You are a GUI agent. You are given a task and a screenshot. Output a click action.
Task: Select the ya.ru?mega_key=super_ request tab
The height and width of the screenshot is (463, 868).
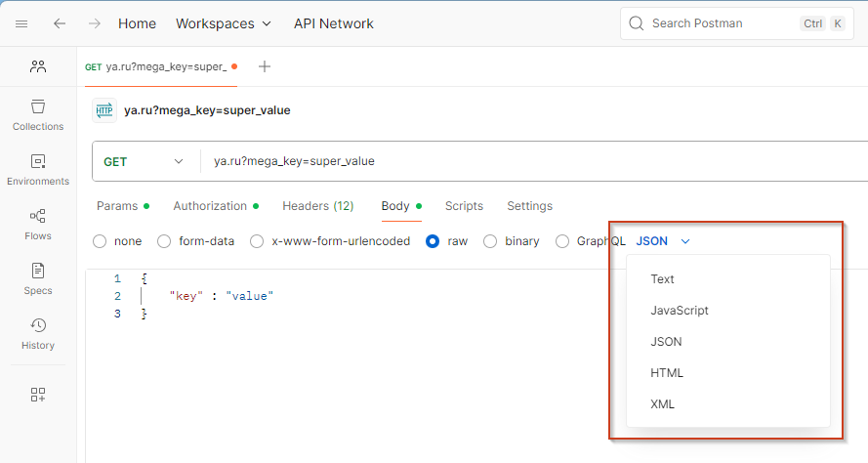coord(161,67)
